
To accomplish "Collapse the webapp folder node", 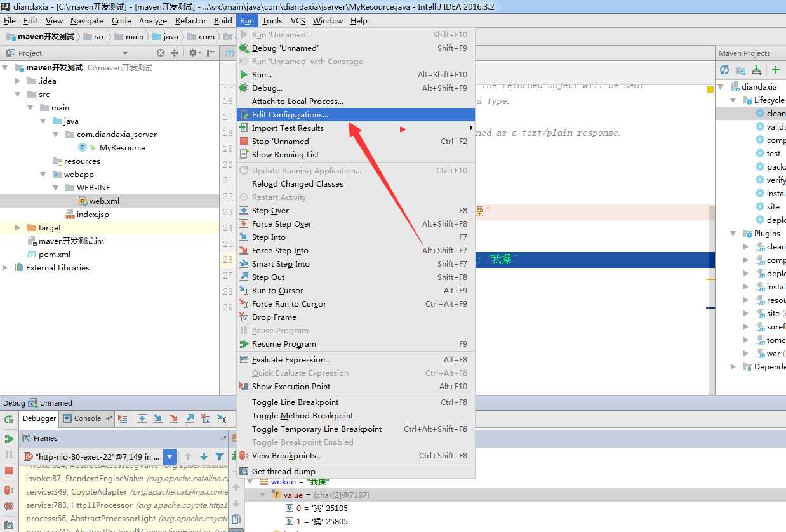I will [43, 175].
